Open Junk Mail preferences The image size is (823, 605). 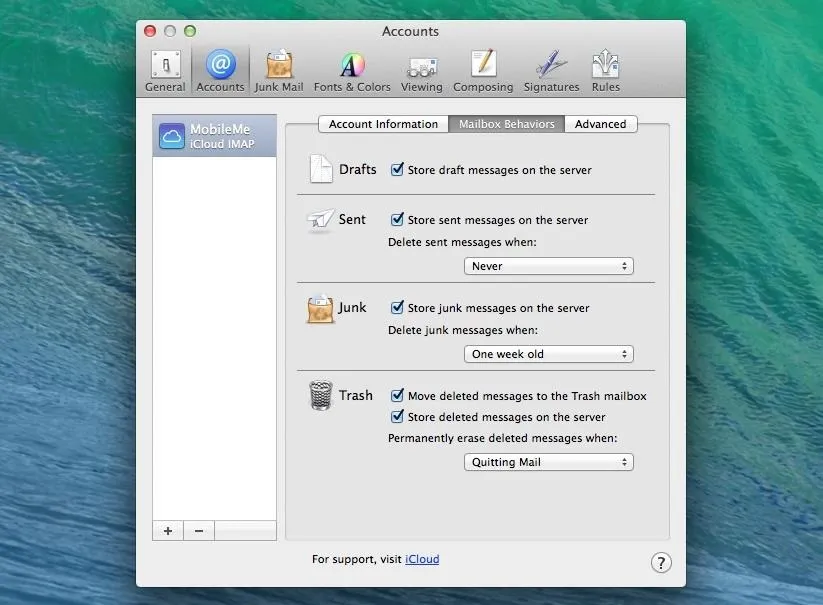(x=279, y=72)
